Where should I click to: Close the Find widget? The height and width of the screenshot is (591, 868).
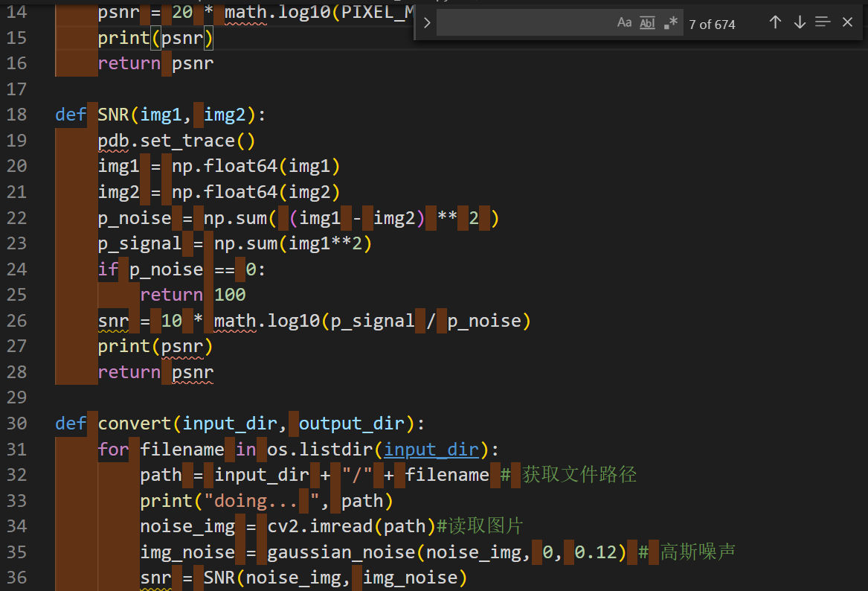point(847,22)
